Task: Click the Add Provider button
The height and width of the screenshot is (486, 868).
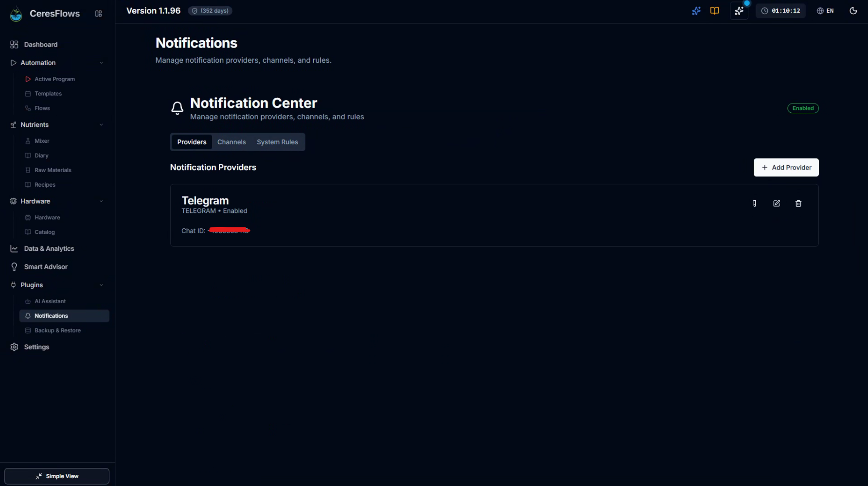Action: pyautogui.click(x=786, y=168)
